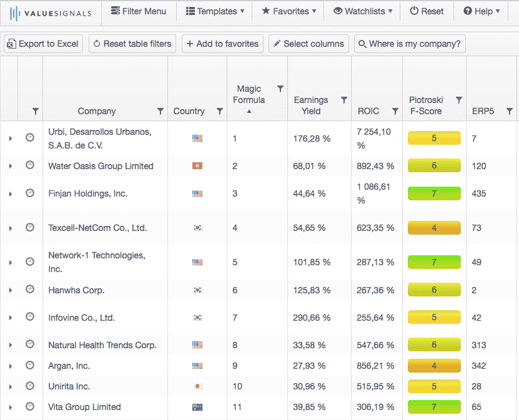Select ERP5 value 435

click(x=479, y=193)
